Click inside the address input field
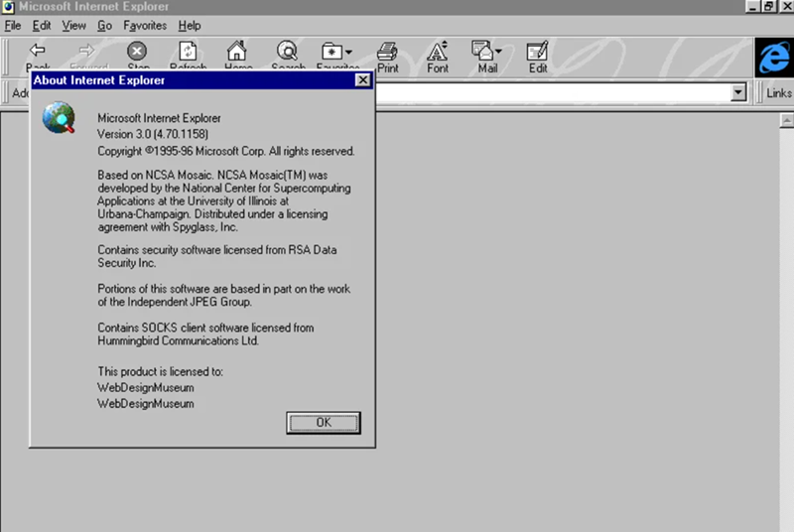Image resolution: width=794 pixels, height=532 pixels. [x=553, y=92]
